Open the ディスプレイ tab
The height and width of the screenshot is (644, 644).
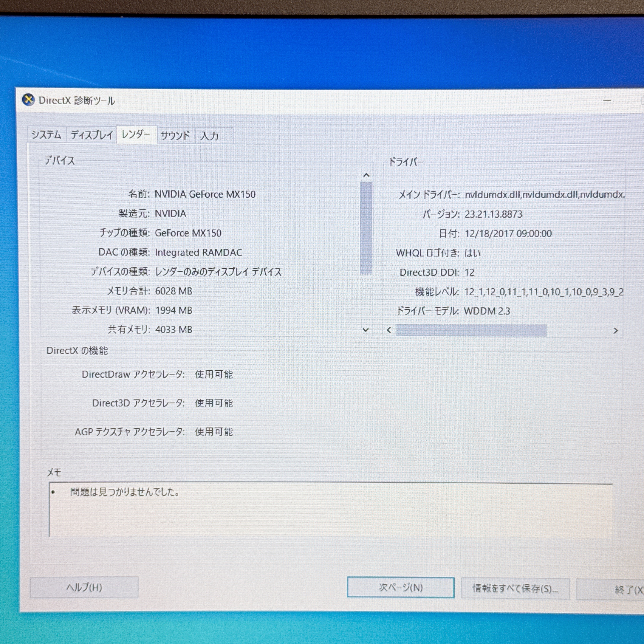click(x=92, y=135)
